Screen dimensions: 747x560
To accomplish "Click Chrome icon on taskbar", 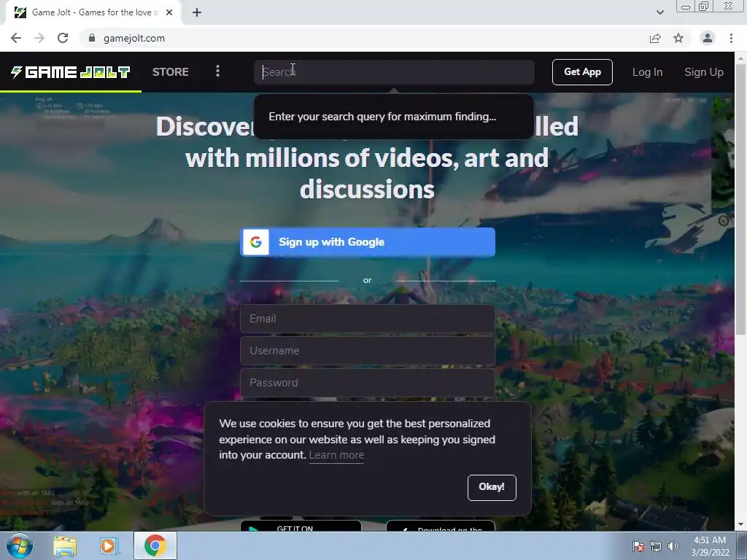I will [x=155, y=545].
